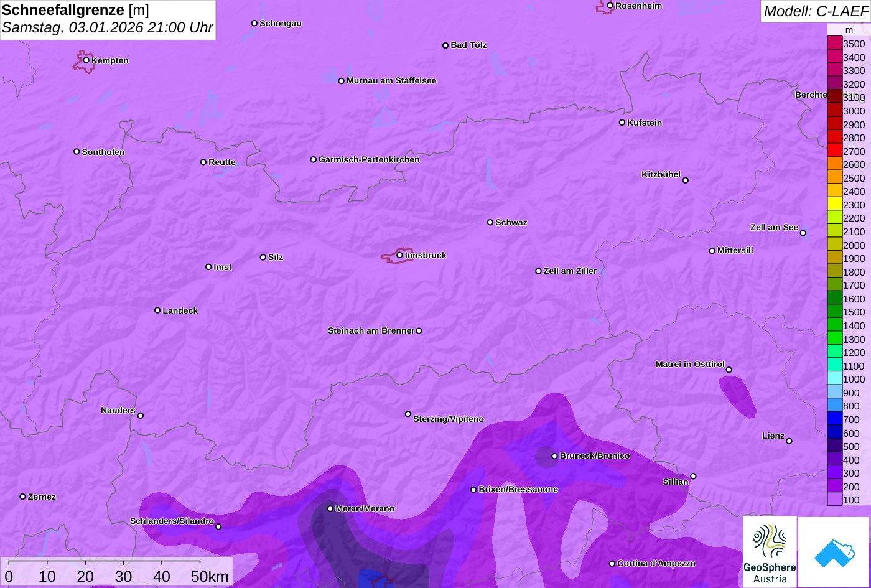Click the Garmisch-Partenkirchen marker dot
Screen dimensions: 871x588
pos(314,159)
